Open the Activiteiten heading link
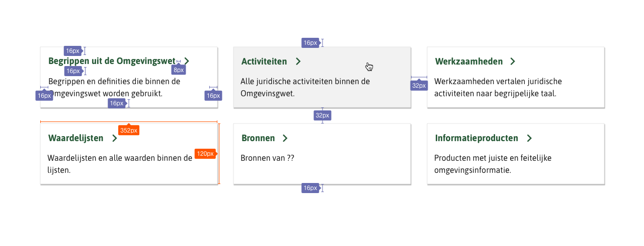The width and height of the screenshot is (644, 246). 264,61
